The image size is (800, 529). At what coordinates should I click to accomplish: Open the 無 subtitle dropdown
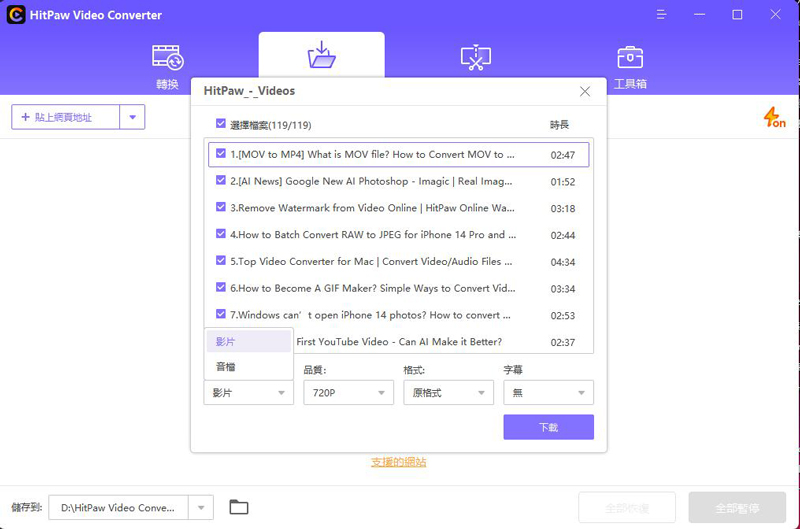click(548, 393)
